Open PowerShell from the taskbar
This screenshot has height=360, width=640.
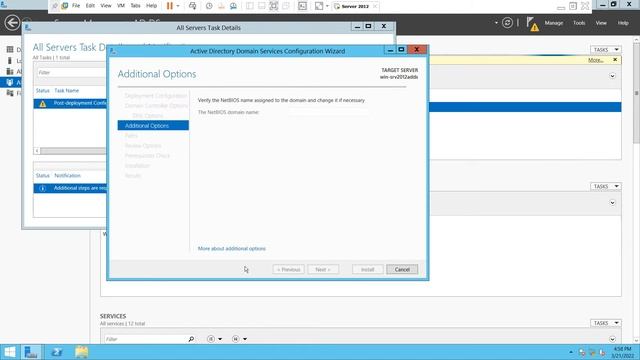click(x=57, y=352)
